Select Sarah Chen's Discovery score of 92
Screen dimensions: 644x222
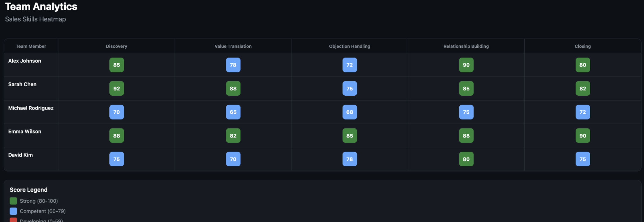tap(116, 88)
